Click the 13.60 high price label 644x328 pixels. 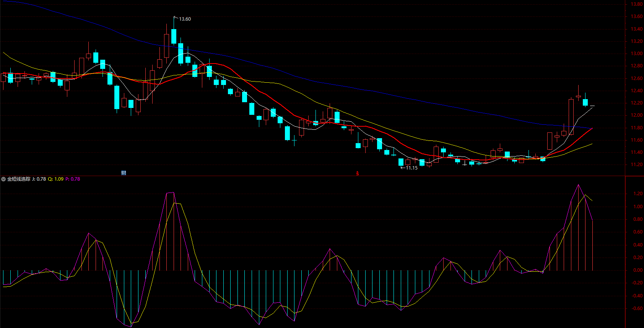pyautogui.click(x=185, y=19)
